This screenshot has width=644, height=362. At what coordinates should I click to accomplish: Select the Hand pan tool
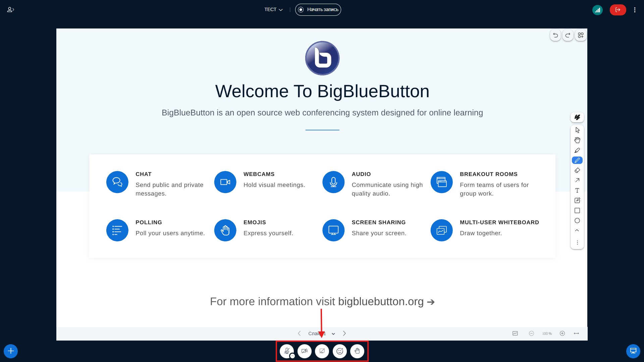click(x=577, y=140)
